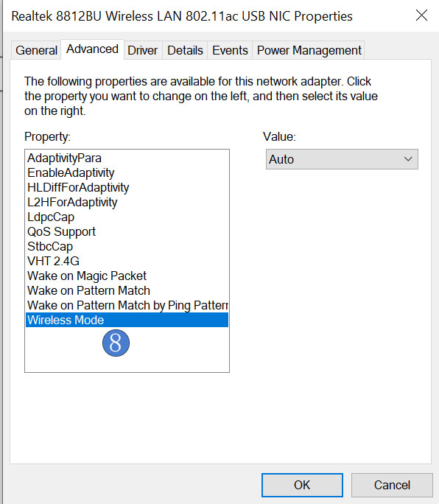Switch to Power Management tab
Screen dimensions: 439x504
point(309,50)
